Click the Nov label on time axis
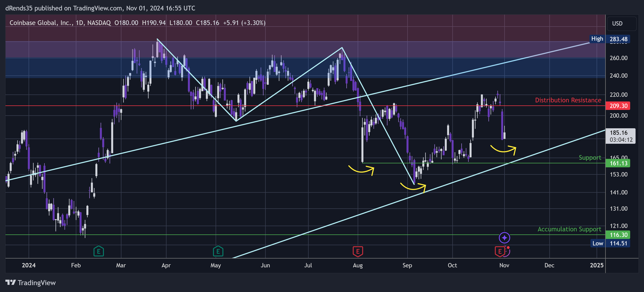 tap(504, 265)
